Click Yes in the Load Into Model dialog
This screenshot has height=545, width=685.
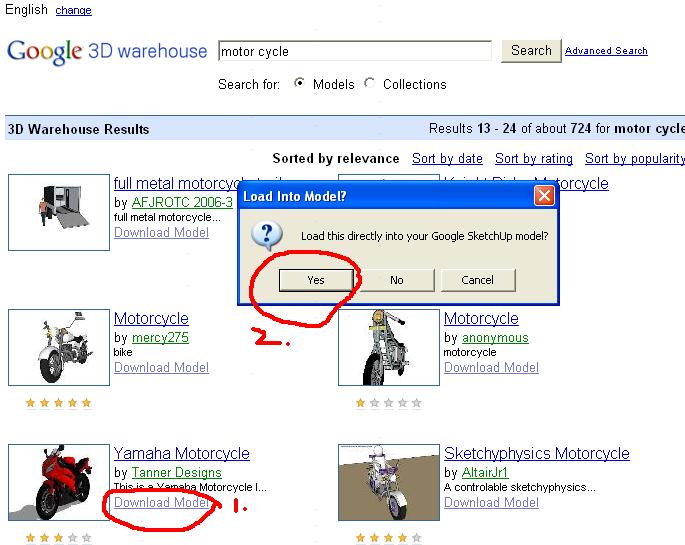316,280
